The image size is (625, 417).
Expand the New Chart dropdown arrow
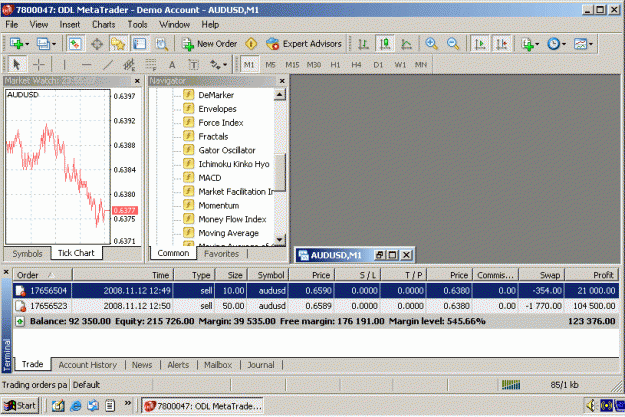27,44
